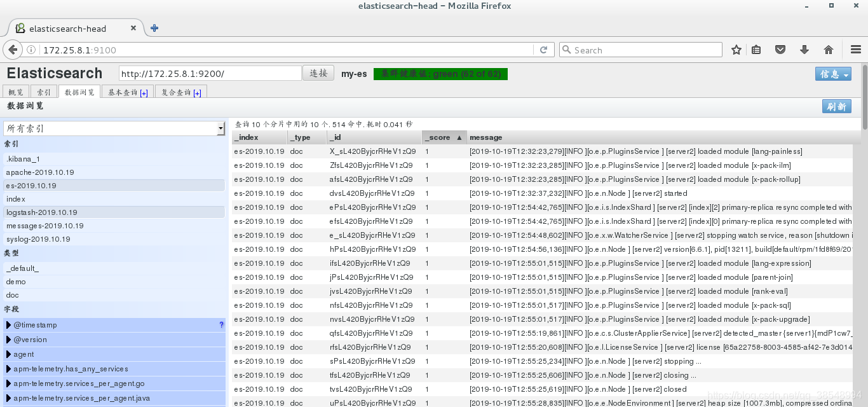Click the site info icon in address bar

click(31, 50)
